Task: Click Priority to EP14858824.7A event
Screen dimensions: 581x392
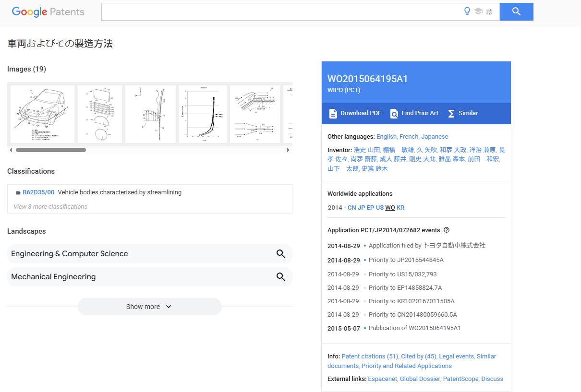Action: (405, 288)
